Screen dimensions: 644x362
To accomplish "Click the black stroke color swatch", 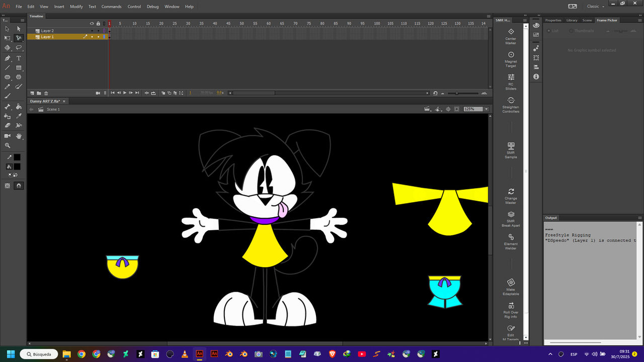I will click(x=17, y=157).
